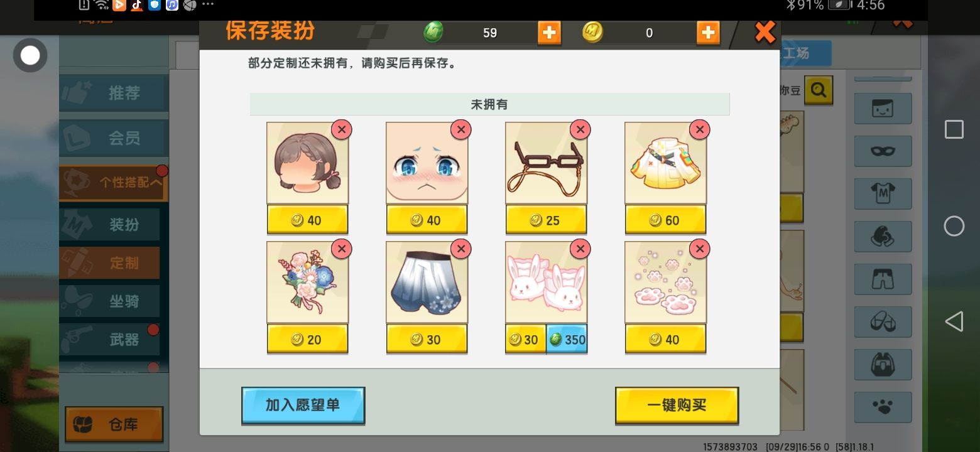Open the shoes category icon in right sidebar
Viewport: 980px width, 452px height.
pyautogui.click(x=883, y=322)
